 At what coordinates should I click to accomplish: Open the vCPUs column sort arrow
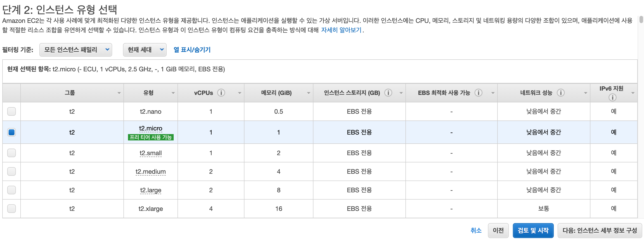pyautogui.click(x=239, y=93)
